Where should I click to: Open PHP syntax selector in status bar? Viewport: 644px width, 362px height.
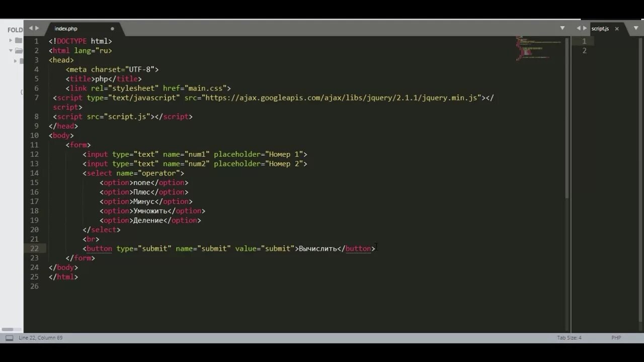616,338
